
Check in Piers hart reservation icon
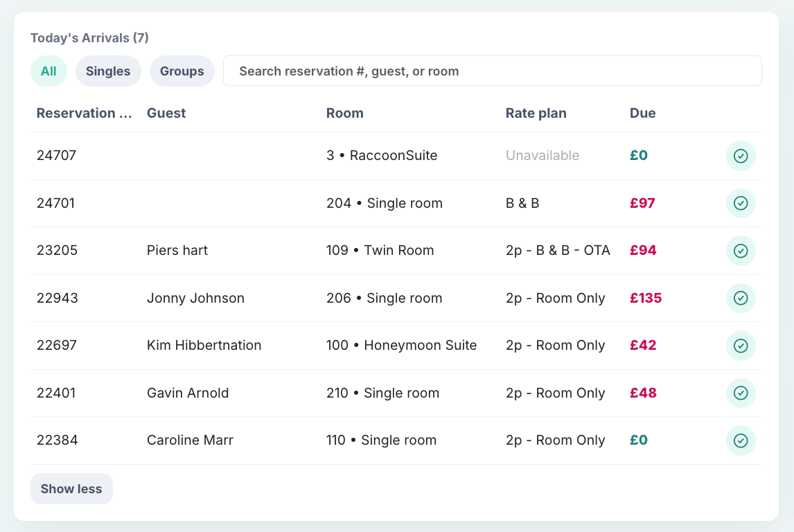740,251
